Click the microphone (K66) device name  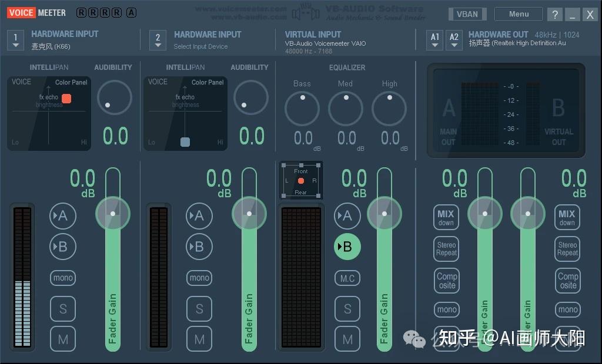pyautogui.click(x=51, y=46)
